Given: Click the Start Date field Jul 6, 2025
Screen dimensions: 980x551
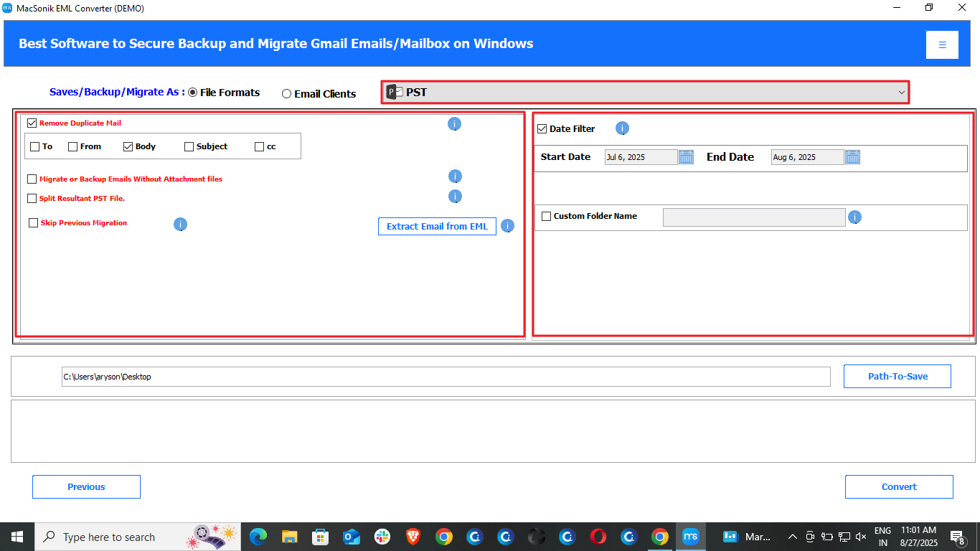Looking at the screenshot, I should pyautogui.click(x=641, y=157).
